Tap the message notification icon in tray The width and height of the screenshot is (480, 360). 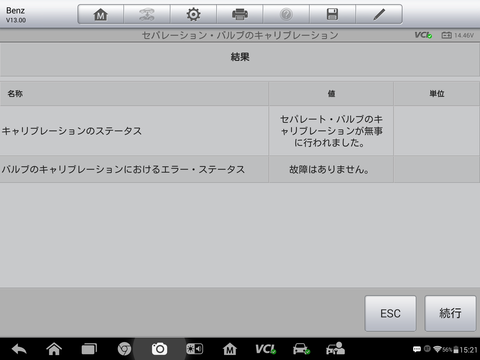click(x=417, y=349)
